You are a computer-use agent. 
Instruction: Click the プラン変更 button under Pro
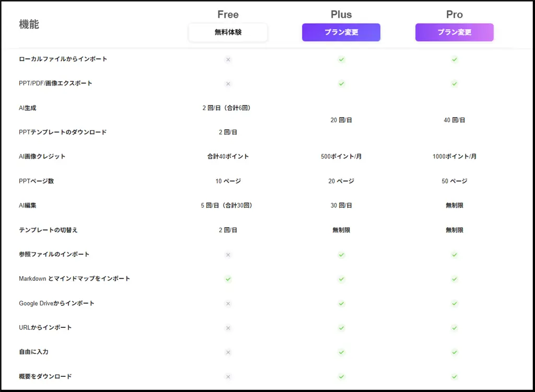coord(454,32)
